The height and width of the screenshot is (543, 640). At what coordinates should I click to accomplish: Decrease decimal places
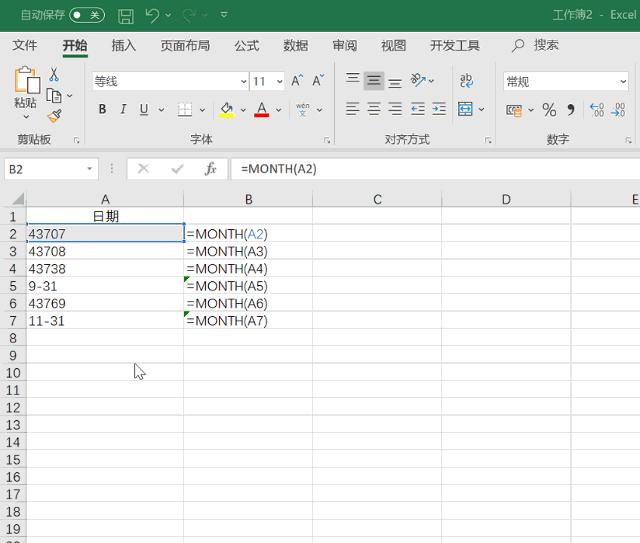pos(618,110)
